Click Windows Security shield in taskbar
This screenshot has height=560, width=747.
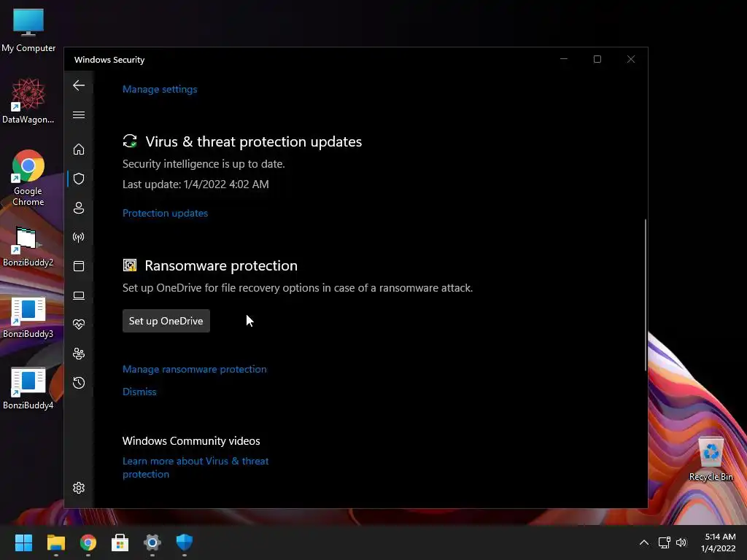click(x=185, y=542)
